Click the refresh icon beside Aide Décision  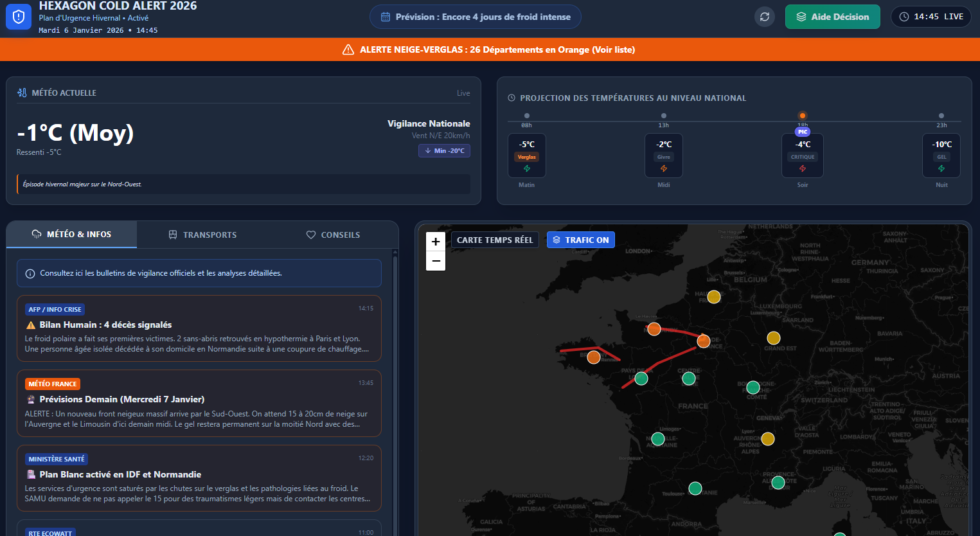764,17
